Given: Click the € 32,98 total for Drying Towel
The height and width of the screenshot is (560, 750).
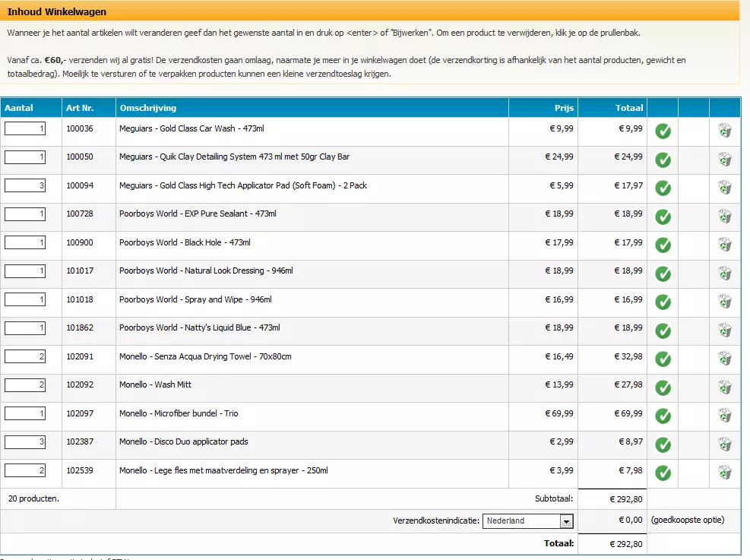Looking at the screenshot, I should click(628, 356).
